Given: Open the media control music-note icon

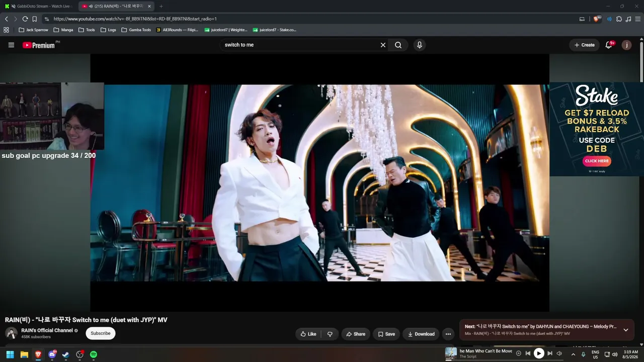Looking at the screenshot, I should pos(628,19).
